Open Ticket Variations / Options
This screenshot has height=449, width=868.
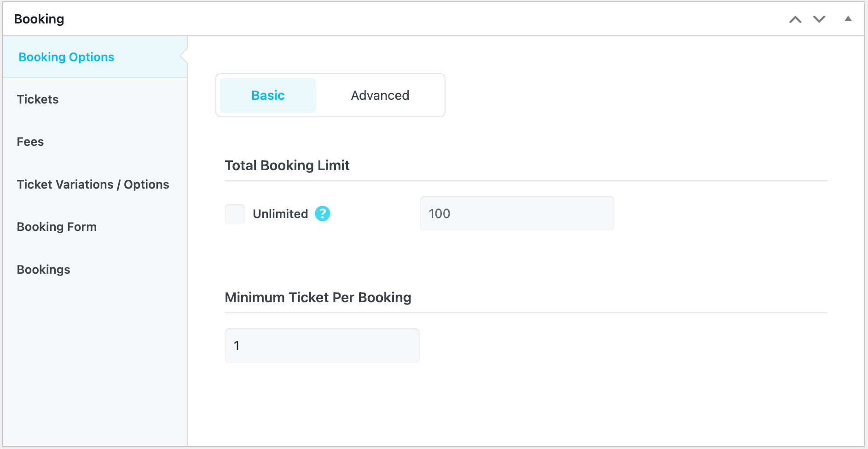coord(93,184)
